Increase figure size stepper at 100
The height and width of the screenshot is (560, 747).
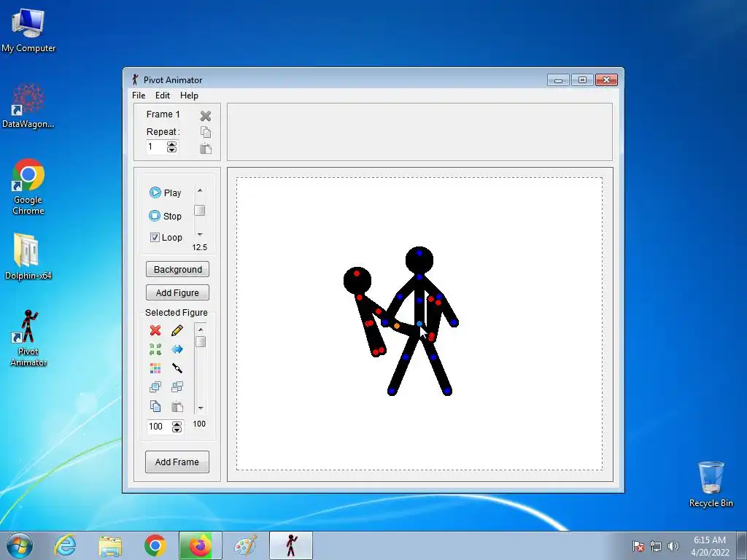(x=177, y=424)
